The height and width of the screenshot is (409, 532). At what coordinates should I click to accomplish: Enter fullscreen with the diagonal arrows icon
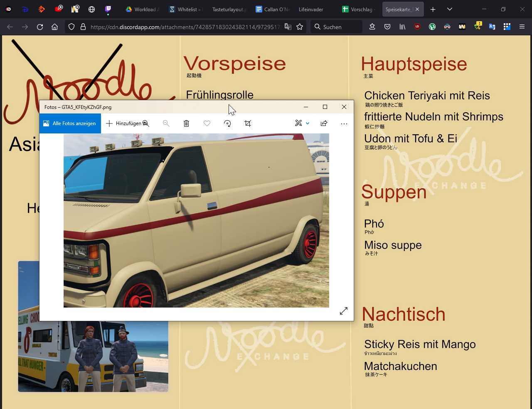pos(344,311)
